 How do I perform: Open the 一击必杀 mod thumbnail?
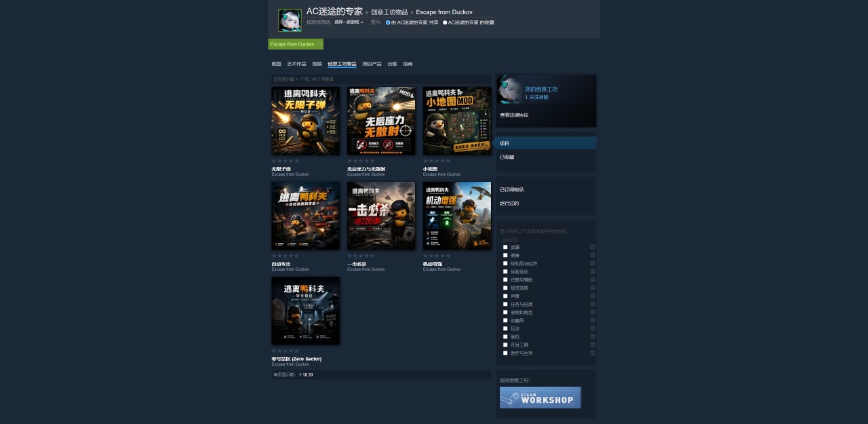coord(381,216)
